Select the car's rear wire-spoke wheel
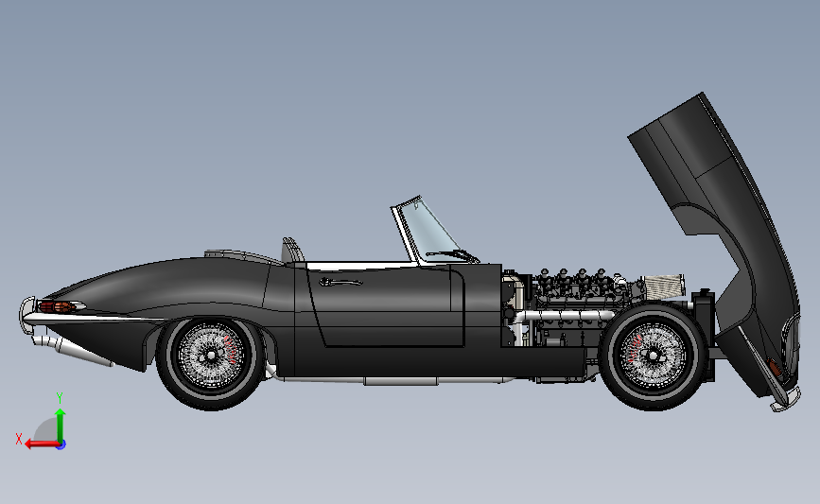The height and width of the screenshot is (504, 820). tap(210, 356)
